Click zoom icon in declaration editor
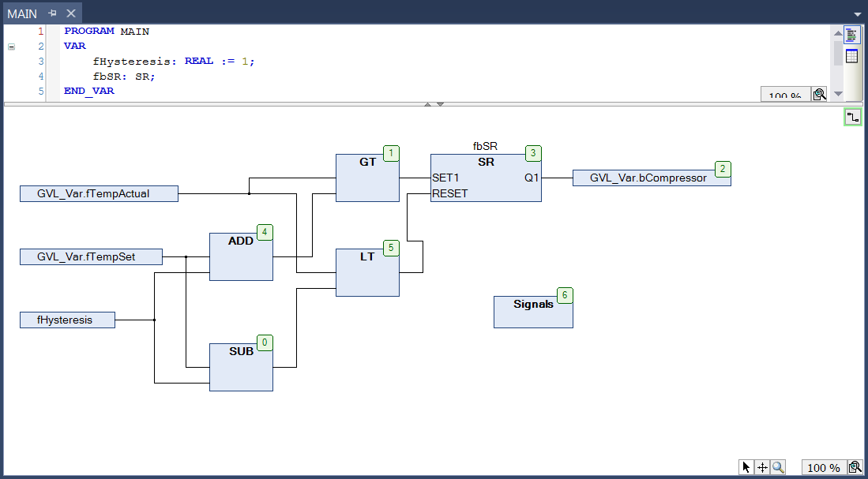868x479 pixels. pyautogui.click(x=819, y=95)
